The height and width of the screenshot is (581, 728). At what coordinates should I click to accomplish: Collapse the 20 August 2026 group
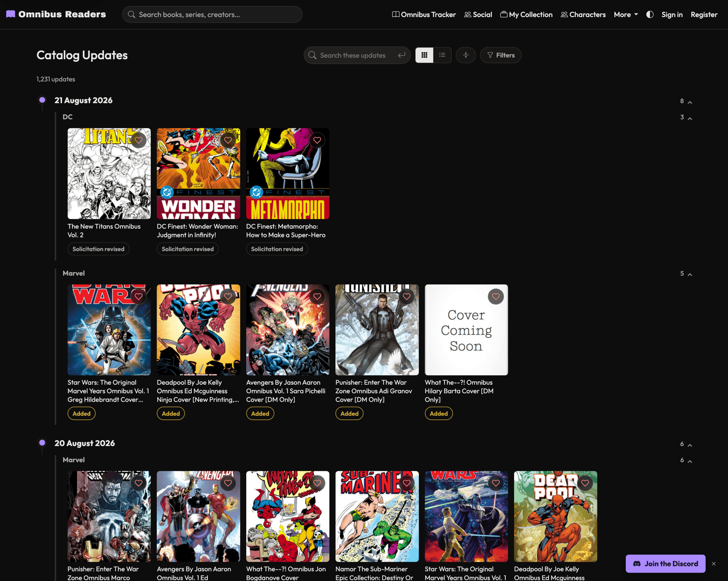(x=690, y=445)
